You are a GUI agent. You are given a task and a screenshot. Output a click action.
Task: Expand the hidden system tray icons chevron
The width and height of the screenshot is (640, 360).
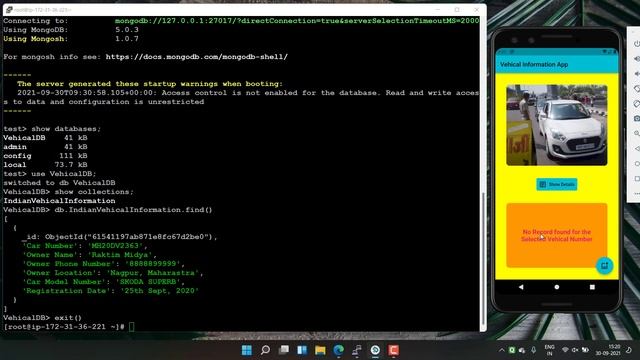[502, 350]
